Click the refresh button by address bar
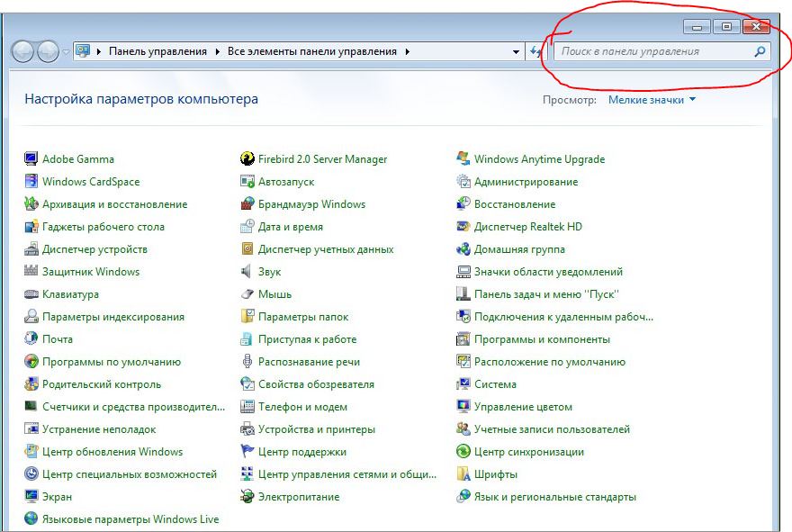792x532 pixels. pos(535,51)
